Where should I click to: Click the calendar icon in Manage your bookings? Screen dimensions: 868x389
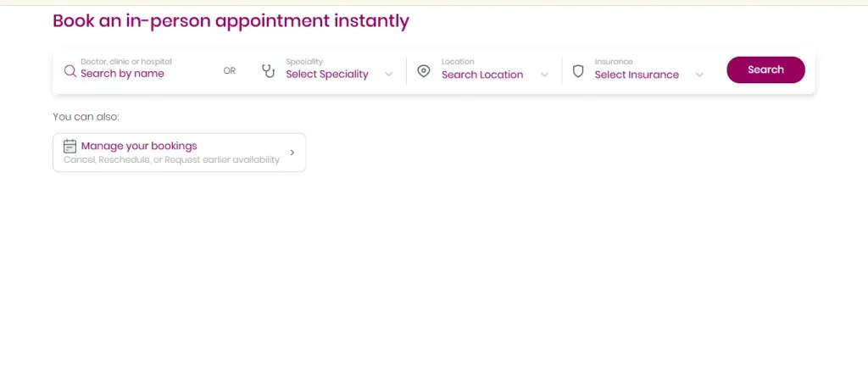pyautogui.click(x=70, y=146)
